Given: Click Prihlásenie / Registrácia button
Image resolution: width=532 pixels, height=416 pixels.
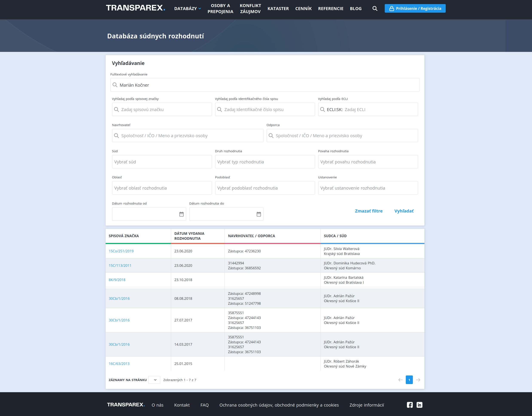Looking at the screenshot, I should (415, 9).
